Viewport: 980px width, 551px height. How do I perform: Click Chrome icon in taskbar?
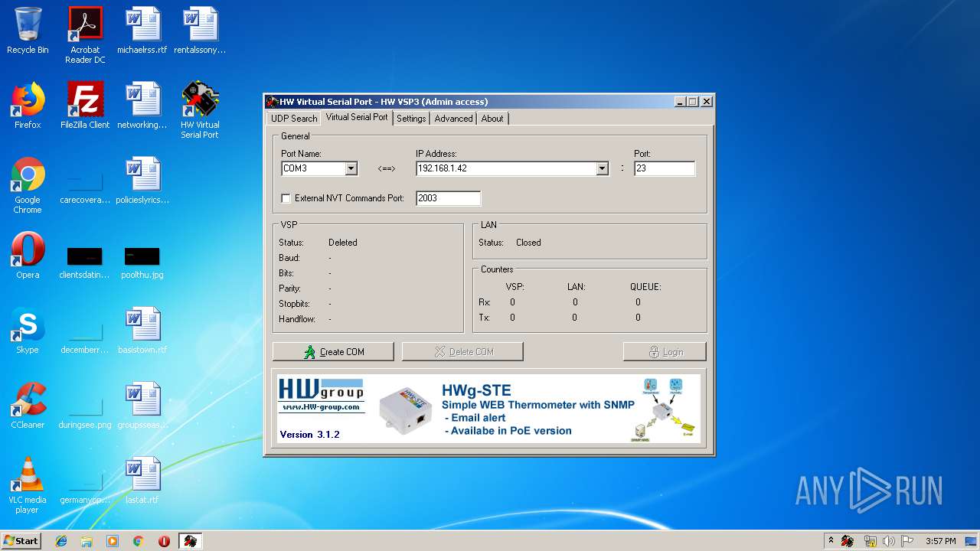(x=138, y=541)
